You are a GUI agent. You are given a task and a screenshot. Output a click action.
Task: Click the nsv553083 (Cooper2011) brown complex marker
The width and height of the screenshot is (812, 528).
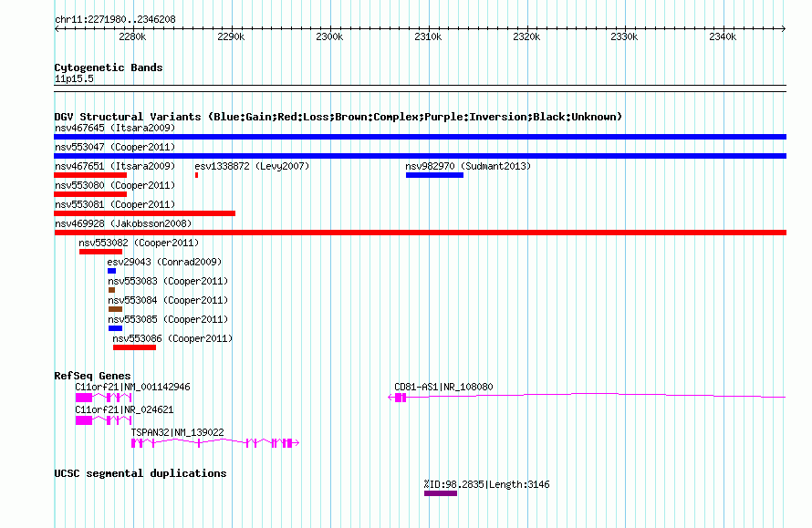click(x=111, y=290)
